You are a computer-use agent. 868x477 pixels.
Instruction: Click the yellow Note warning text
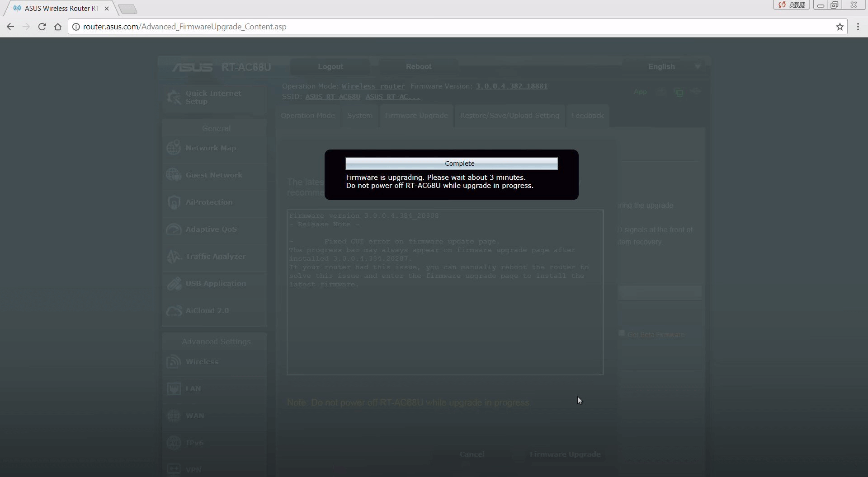409,402
